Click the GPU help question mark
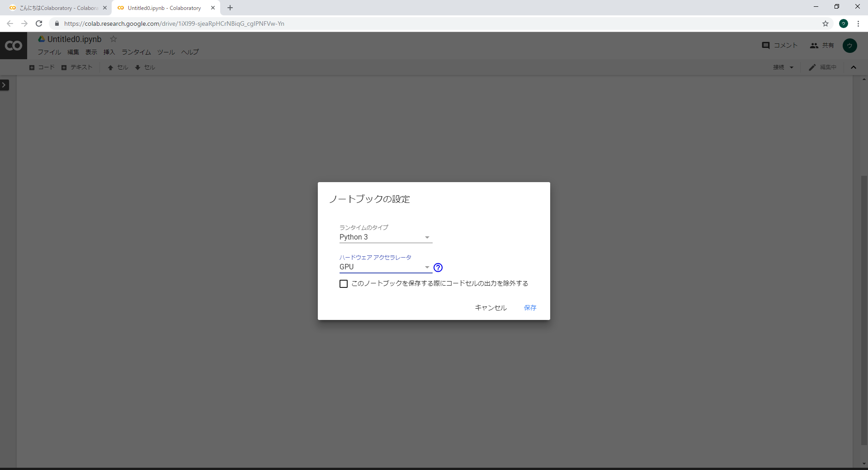This screenshot has width=868, height=470. [x=438, y=268]
